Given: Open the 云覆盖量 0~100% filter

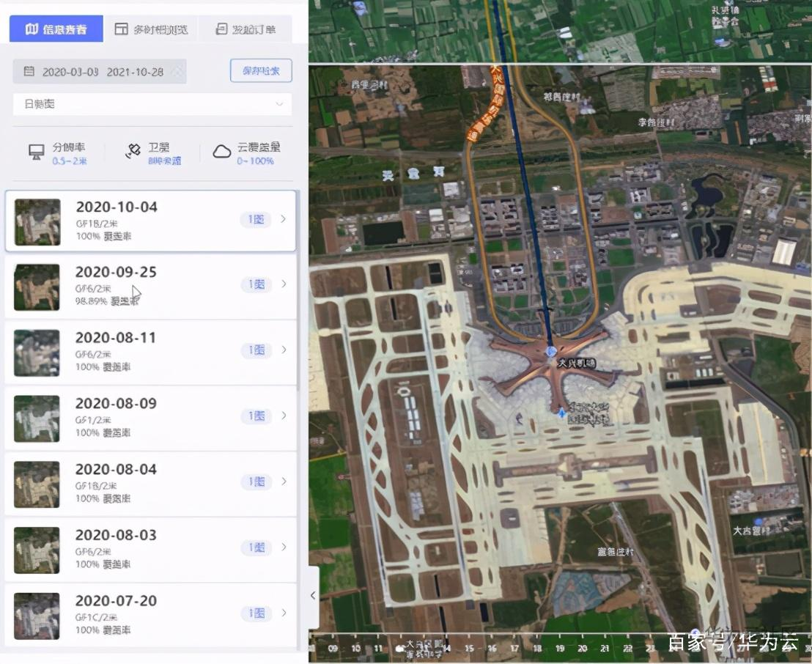Looking at the screenshot, I should 259,154.
